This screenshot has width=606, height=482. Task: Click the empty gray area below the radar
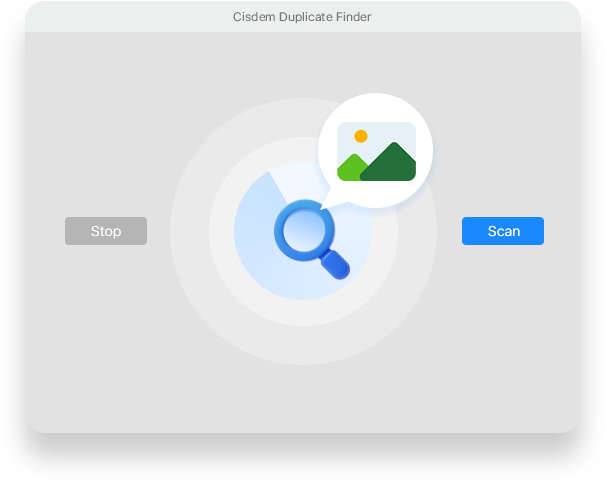[x=303, y=398]
